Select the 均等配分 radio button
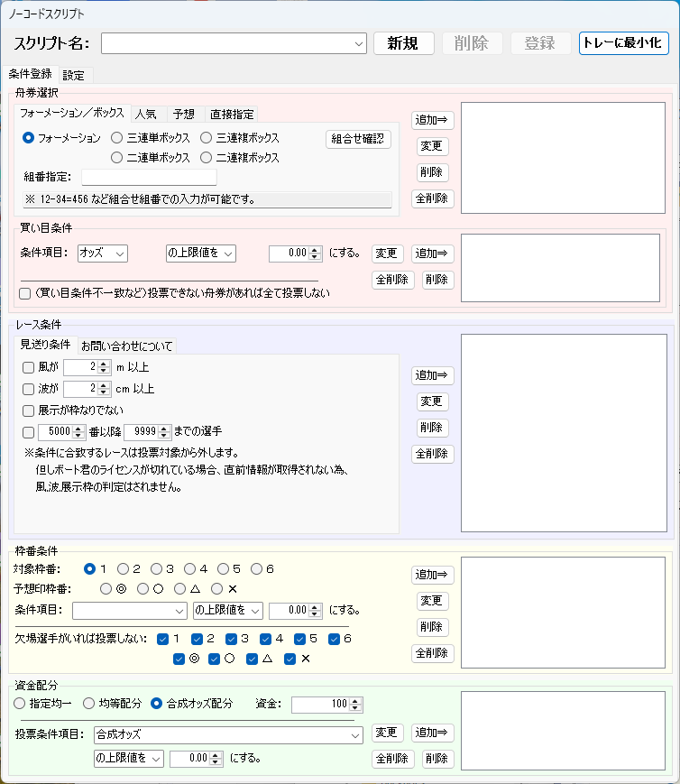The image size is (680, 784). 113,704
